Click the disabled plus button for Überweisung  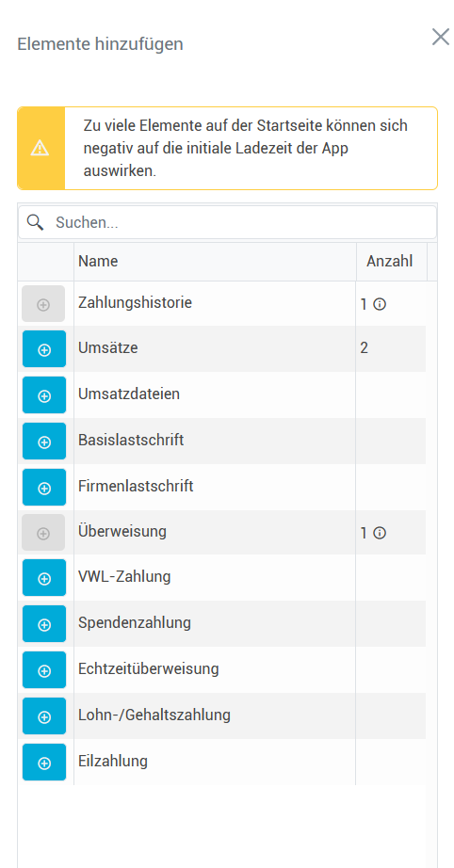point(43,533)
